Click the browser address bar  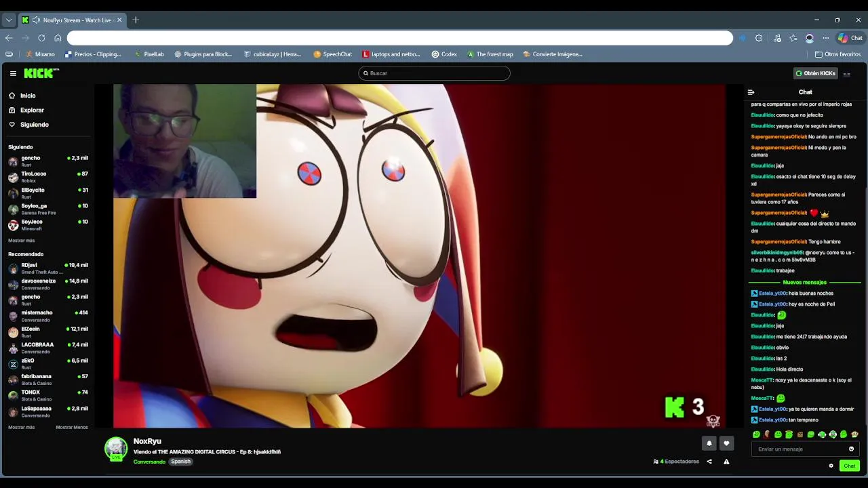click(400, 38)
